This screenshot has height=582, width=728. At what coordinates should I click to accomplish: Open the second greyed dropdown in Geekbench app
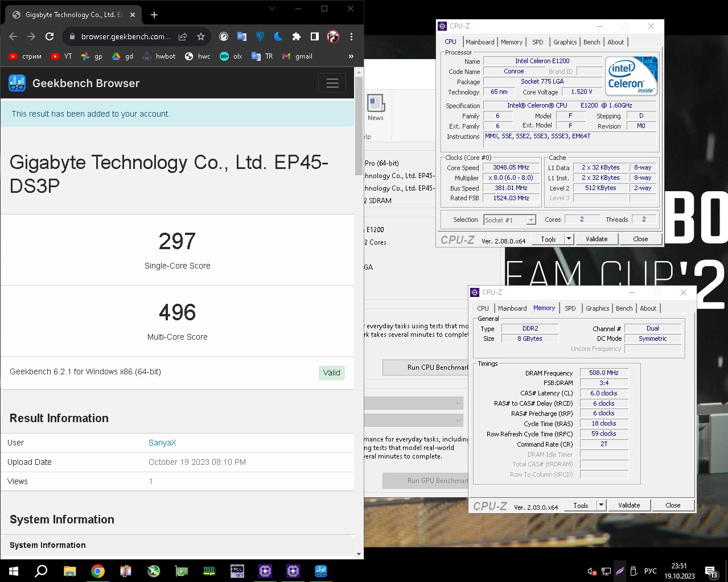[x=414, y=420]
